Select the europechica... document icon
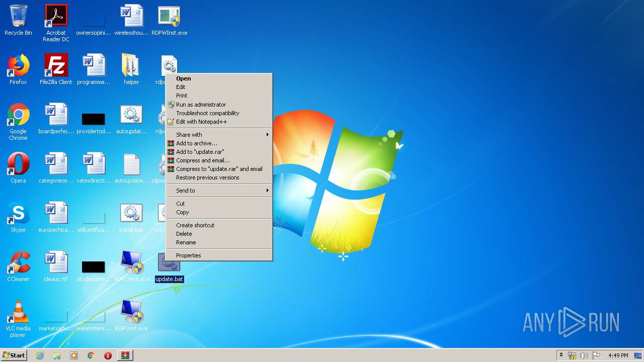The height and width of the screenshot is (362, 644). 56,217
